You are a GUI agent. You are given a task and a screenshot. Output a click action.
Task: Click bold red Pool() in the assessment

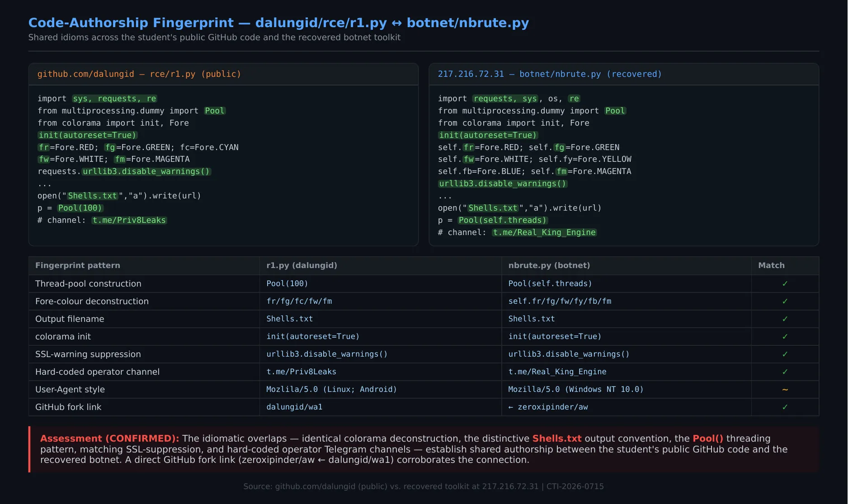tap(708, 439)
